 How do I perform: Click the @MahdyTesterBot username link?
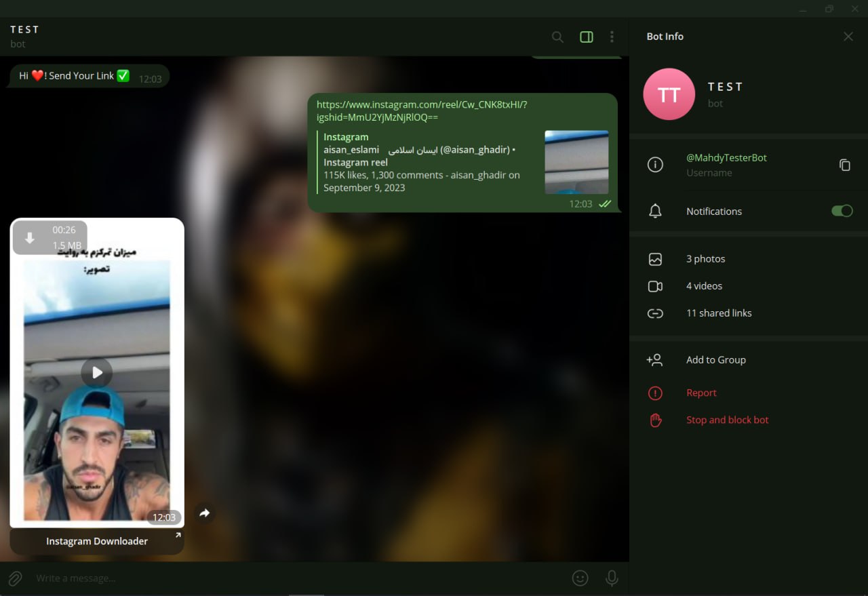coord(726,157)
